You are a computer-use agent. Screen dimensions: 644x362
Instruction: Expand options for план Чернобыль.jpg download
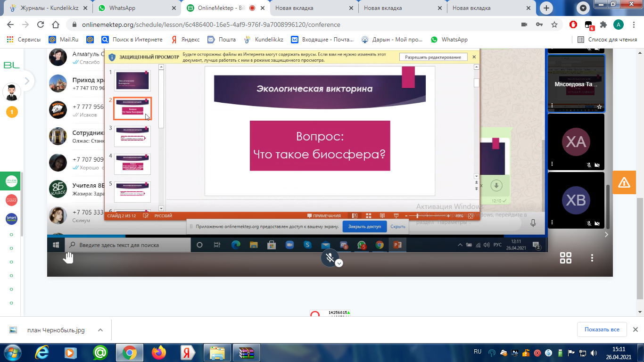(100, 330)
